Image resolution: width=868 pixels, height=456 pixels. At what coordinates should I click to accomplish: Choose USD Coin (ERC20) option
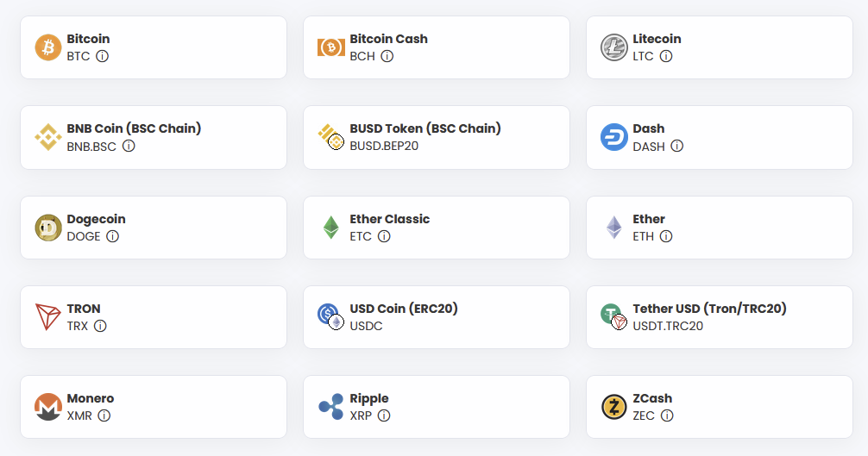point(437,317)
